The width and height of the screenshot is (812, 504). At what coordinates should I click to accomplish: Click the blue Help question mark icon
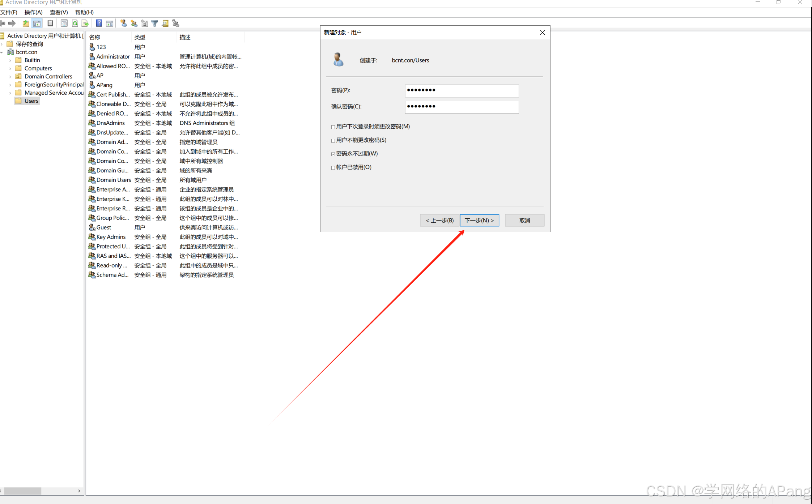click(99, 24)
